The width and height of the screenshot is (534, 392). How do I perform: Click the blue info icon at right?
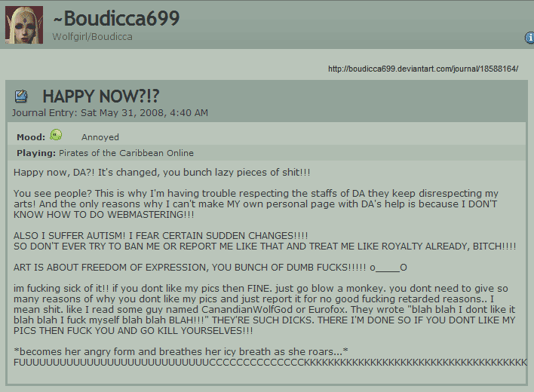pyautogui.click(x=529, y=38)
